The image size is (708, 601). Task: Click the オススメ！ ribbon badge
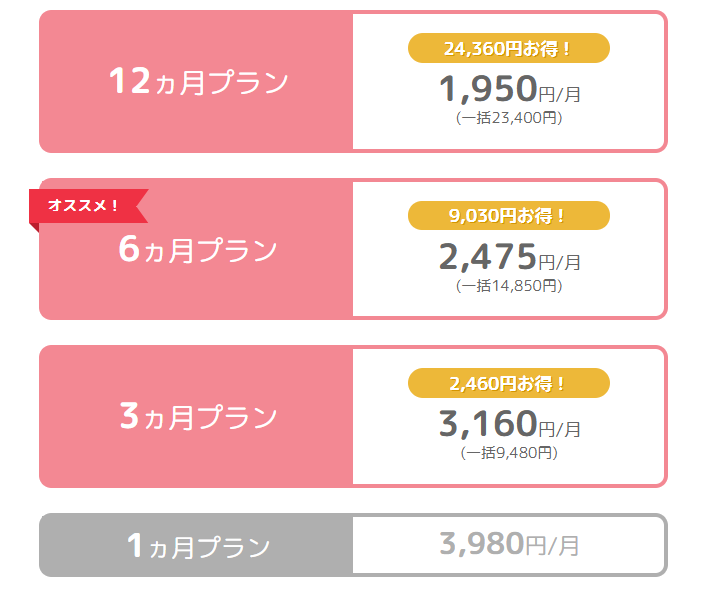click(86, 205)
